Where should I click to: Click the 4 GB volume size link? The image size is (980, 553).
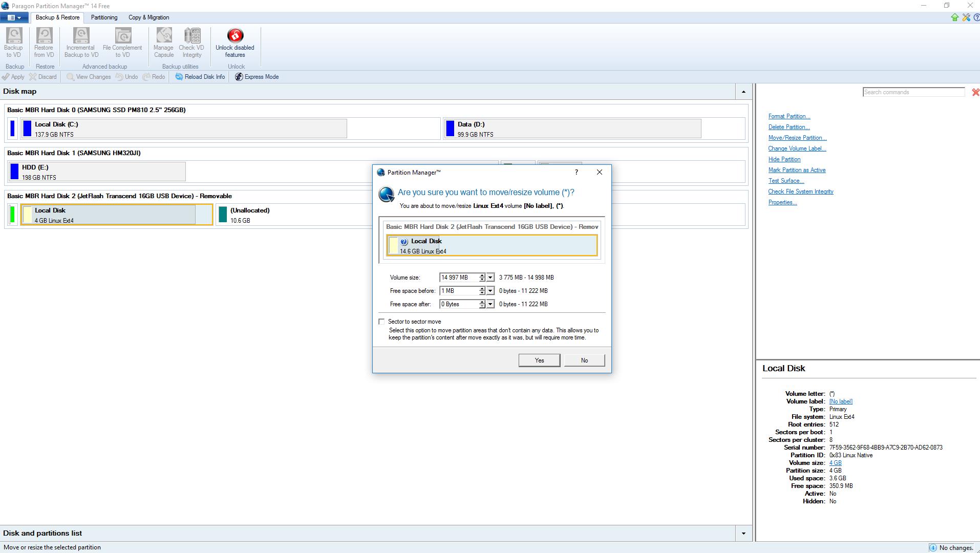pyautogui.click(x=835, y=463)
